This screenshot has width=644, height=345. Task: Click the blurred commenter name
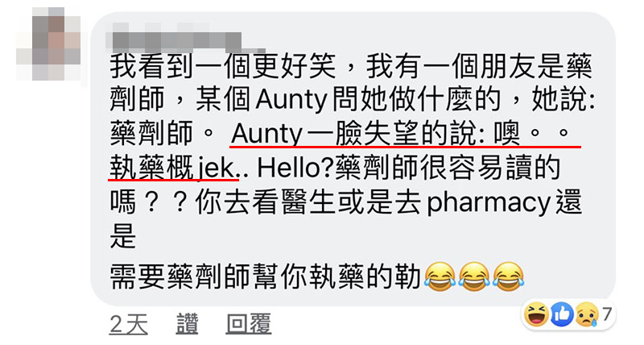coord(174,39)
